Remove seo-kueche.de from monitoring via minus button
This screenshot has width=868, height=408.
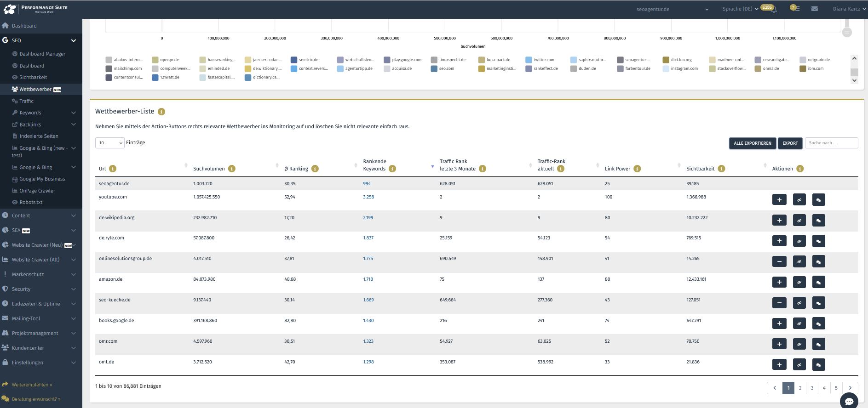779,303
